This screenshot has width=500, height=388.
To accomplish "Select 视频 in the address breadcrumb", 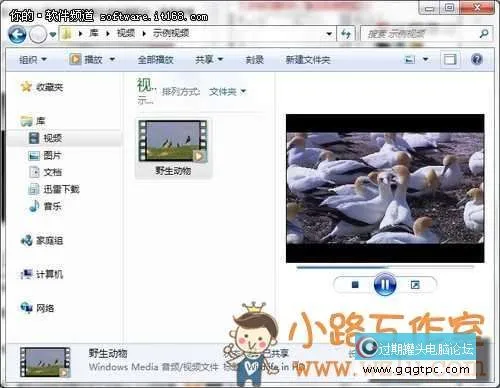I will pos(126,33).
